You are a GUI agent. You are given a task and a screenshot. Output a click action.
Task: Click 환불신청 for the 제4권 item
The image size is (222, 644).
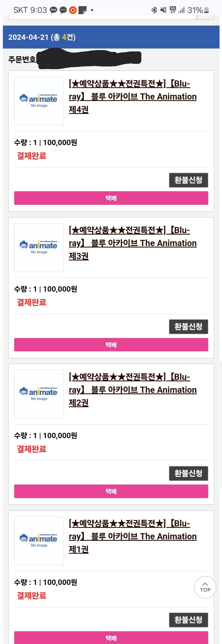188,180
